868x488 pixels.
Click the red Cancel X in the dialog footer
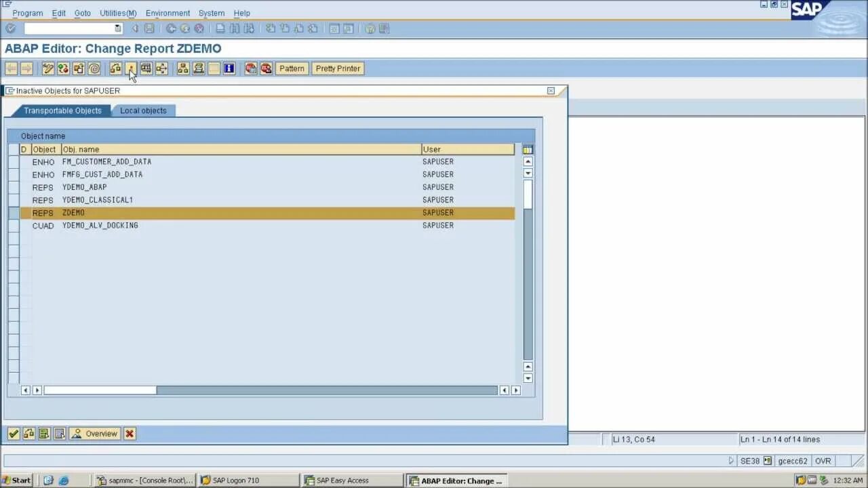pyautogui.click(x=130, y=434)
